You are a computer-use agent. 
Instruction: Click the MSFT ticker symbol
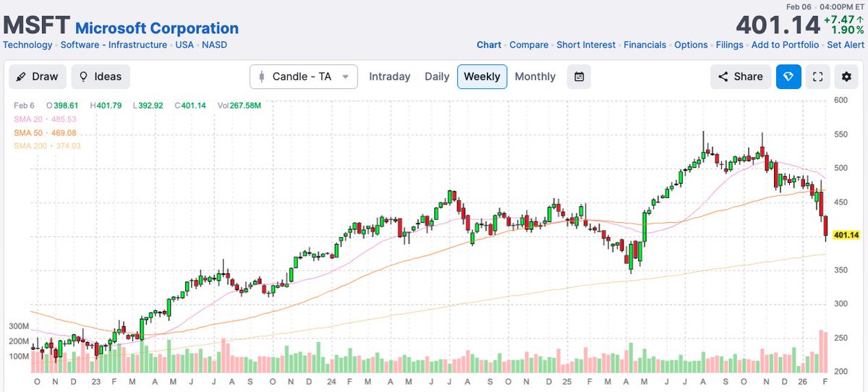(36, 26)
